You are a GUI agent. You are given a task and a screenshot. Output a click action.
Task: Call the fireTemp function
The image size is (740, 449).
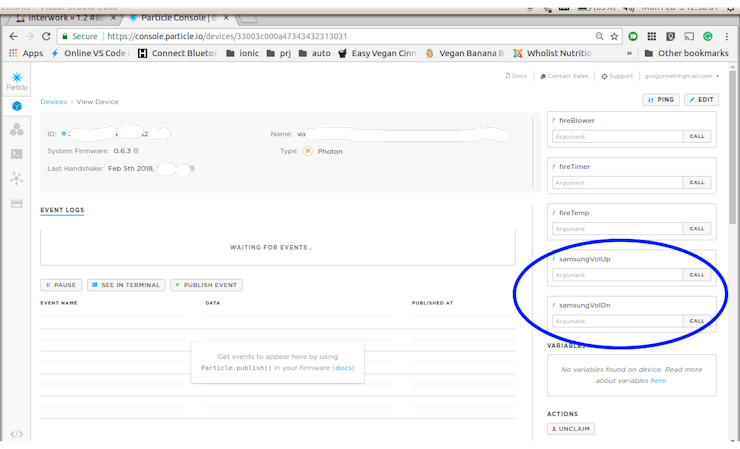(x=697, y=229)
